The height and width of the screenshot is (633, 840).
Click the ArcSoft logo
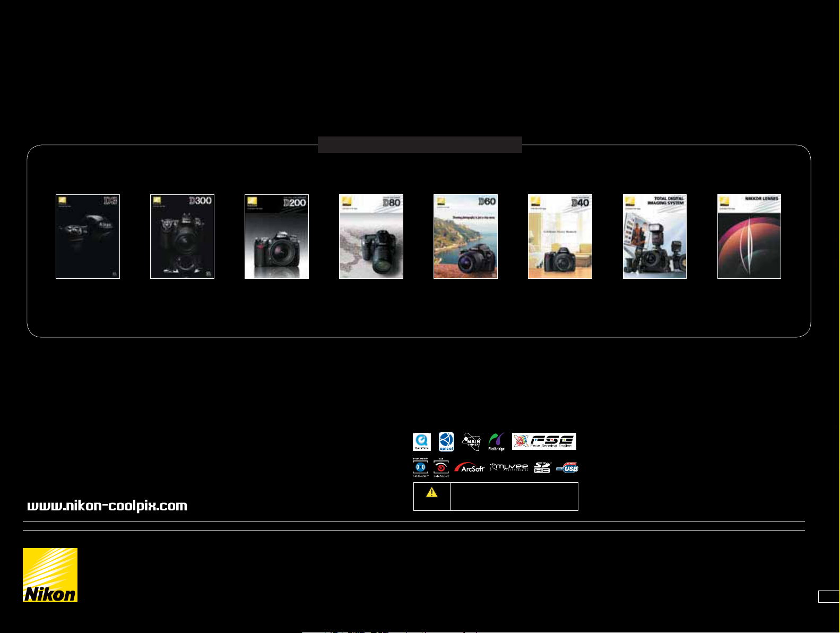click(469, 468)
